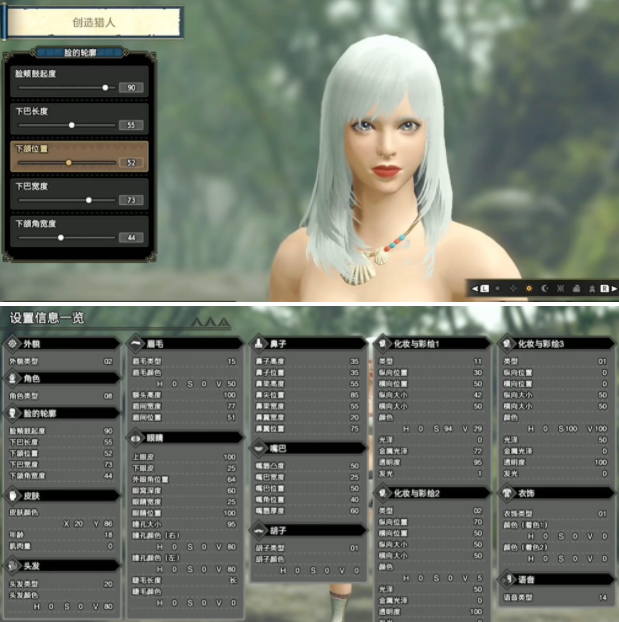Viewport: 619px width, 622px height.
Task: Click the 嘴巴宽度 row showing 25
Action: click(307, 477)
